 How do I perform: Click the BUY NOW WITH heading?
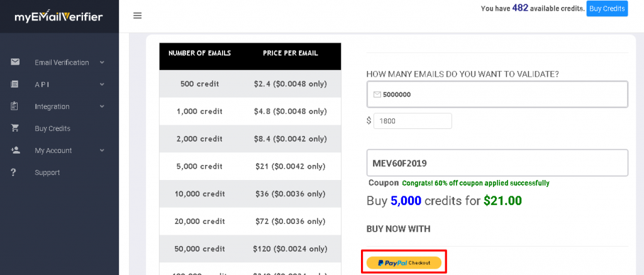[x=398, y=229]
